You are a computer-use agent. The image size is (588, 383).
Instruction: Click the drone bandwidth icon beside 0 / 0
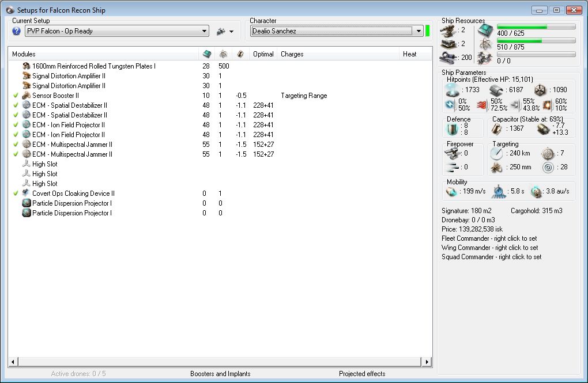[x=485, y=58]
